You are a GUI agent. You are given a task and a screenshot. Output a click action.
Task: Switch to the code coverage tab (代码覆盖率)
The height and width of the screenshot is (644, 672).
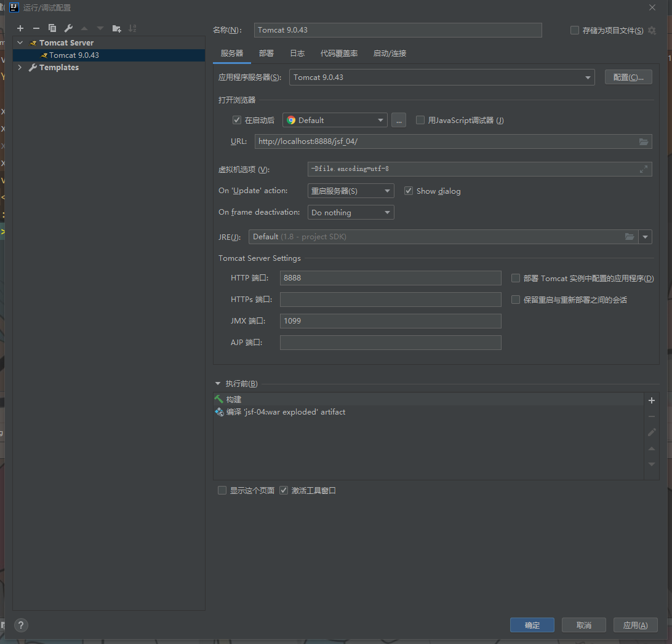[339, 53]
